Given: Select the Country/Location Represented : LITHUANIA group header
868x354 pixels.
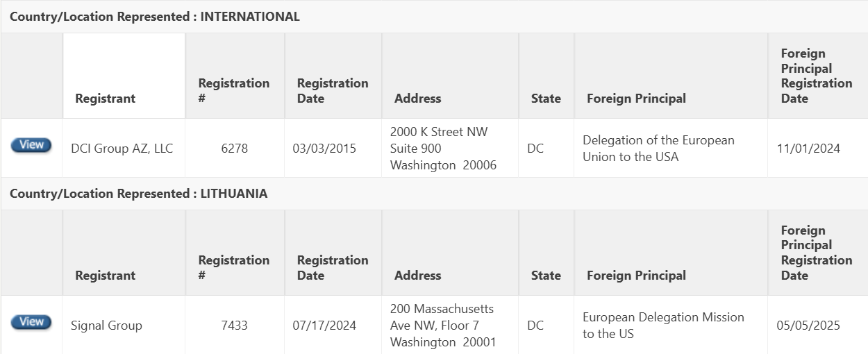Looking at the screenshot, I should [434, 194].
